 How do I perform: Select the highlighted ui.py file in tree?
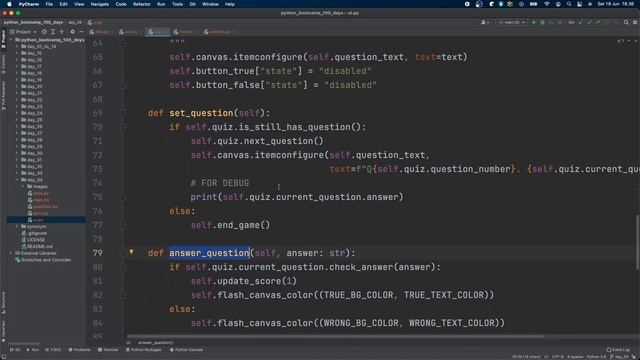click(46, 220)
